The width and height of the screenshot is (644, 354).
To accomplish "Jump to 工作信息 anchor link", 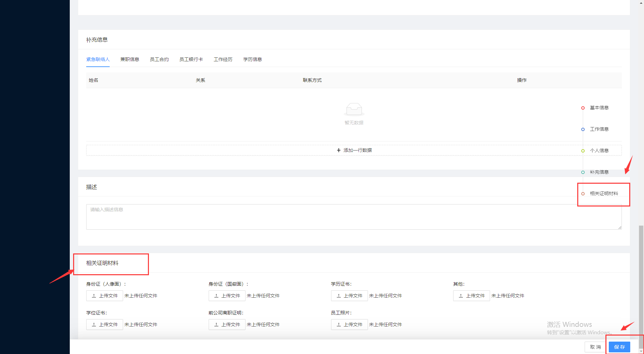I will click(x=599, y=129).
